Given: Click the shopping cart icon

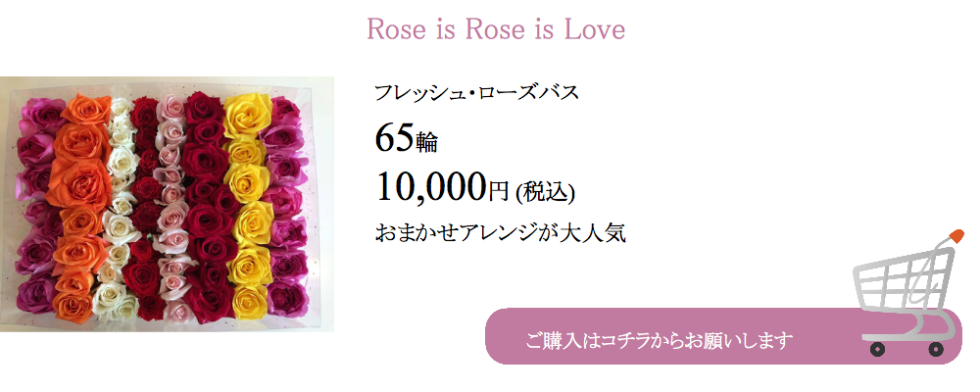Looking at the screenshot, I should point(909,293).
